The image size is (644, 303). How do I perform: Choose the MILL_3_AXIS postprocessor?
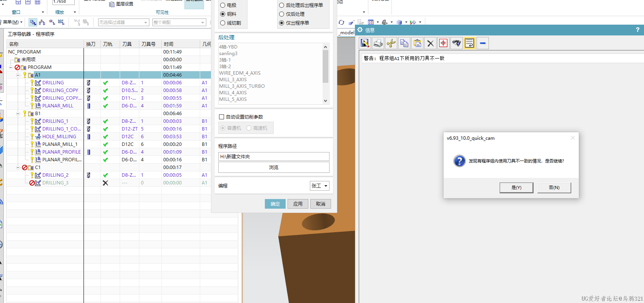coord(233,80)
